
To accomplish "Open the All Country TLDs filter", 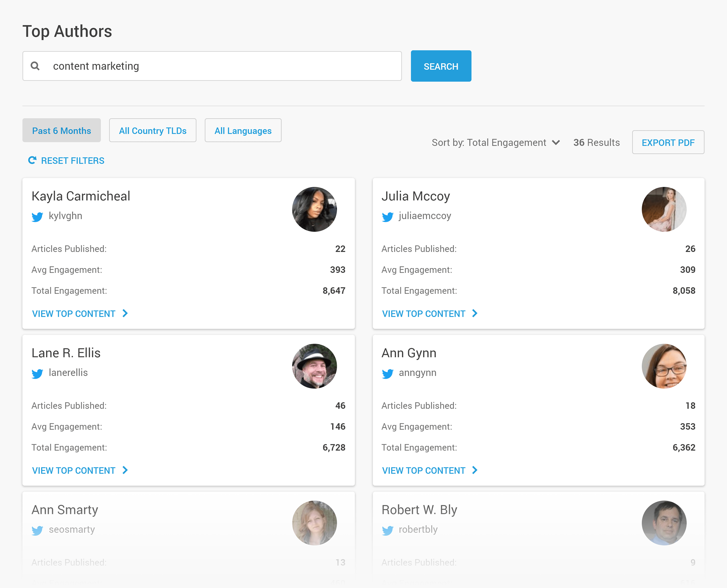I will click(x=152, y=131).
